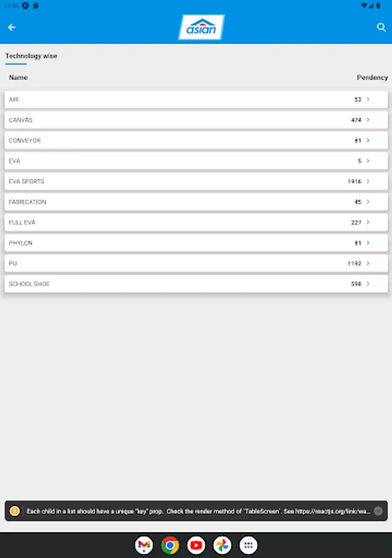Select the Technology wise tab

(31, 56)
